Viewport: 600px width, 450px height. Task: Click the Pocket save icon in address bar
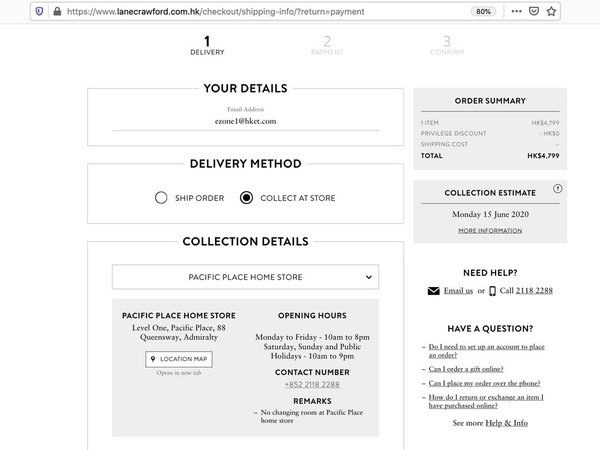[537, 12]
